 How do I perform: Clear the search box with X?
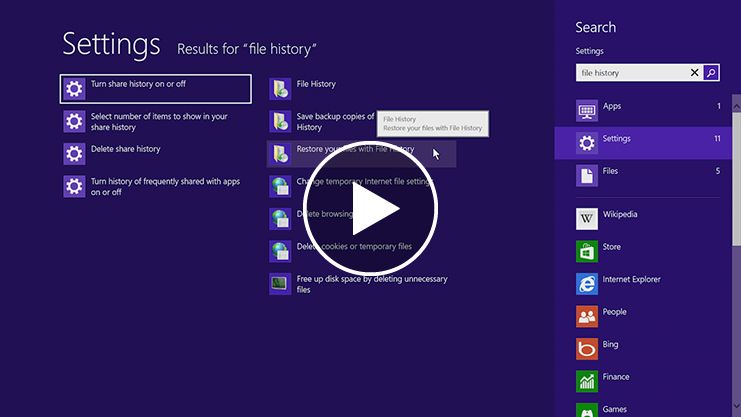695,73
